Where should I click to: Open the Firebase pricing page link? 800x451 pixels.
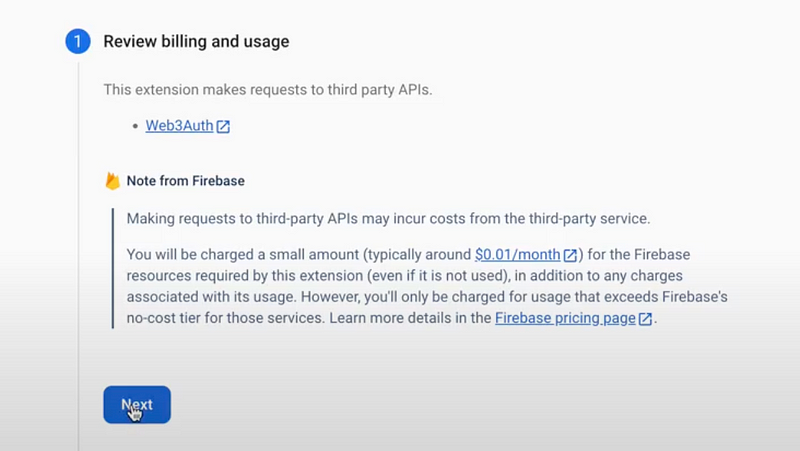(x=565, y=318)
